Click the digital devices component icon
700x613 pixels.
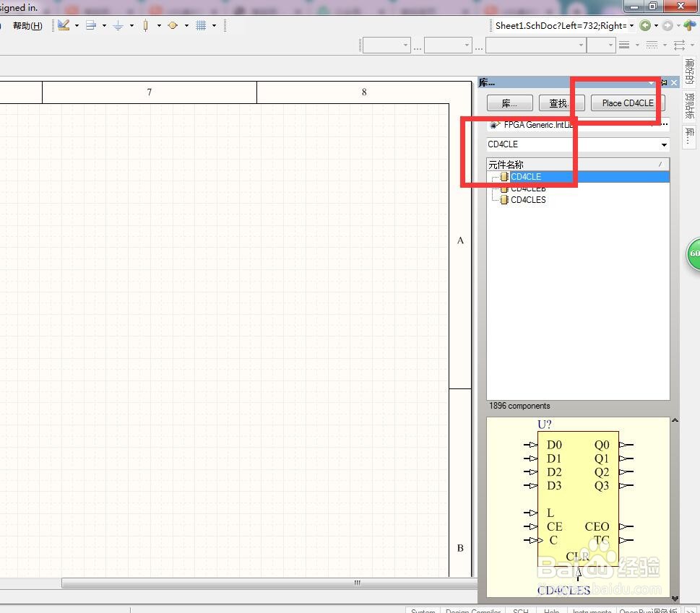coord(145,25)
